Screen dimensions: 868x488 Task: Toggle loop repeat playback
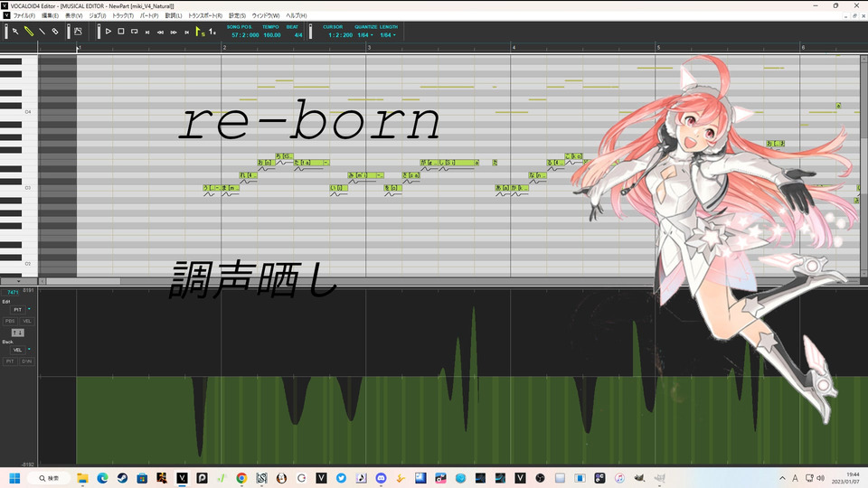click(x=135, y=32)
